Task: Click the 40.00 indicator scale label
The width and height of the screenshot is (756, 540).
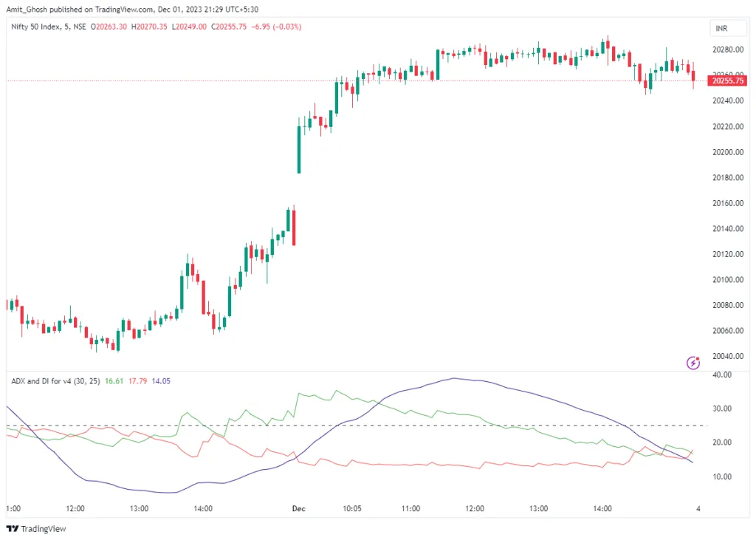Action: pyautogui.click(x=721, y=375)
